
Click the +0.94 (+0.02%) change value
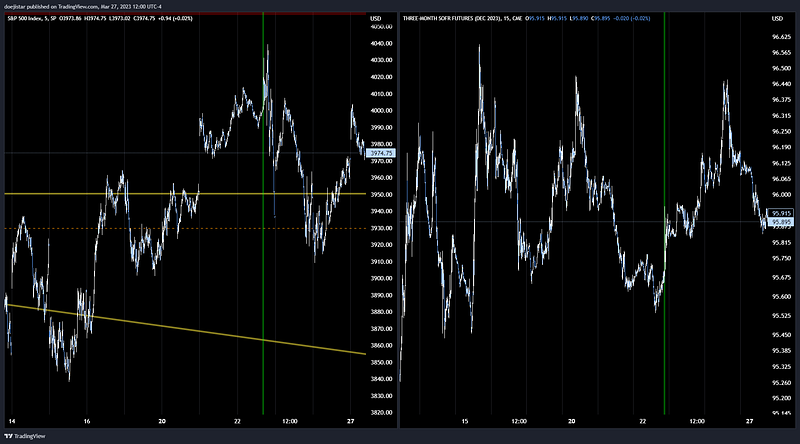pyautogui.click(x=211, y=19)
